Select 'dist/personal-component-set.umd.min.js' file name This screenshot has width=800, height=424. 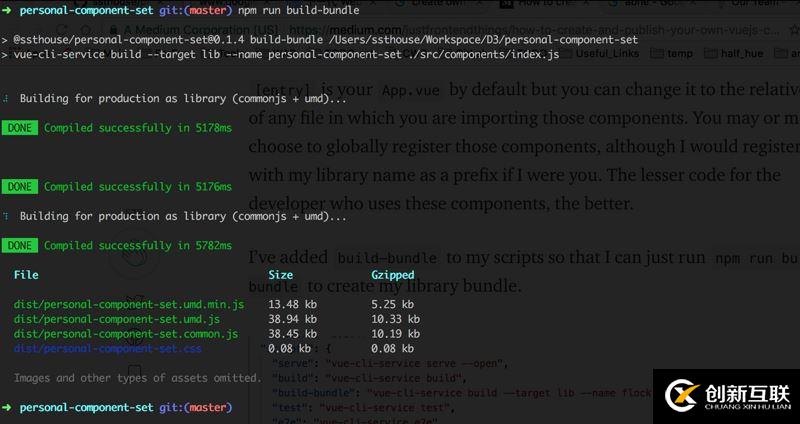coord(129,305)
